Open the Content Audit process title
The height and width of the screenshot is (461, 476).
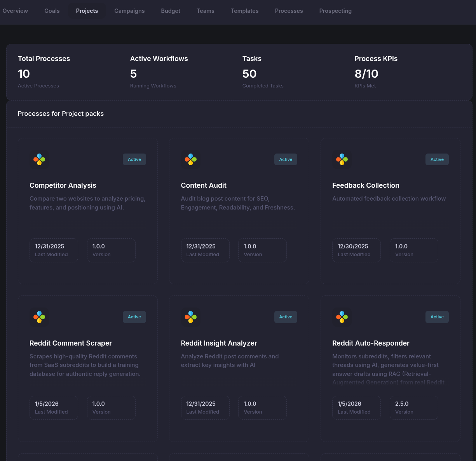pos(204,185)
